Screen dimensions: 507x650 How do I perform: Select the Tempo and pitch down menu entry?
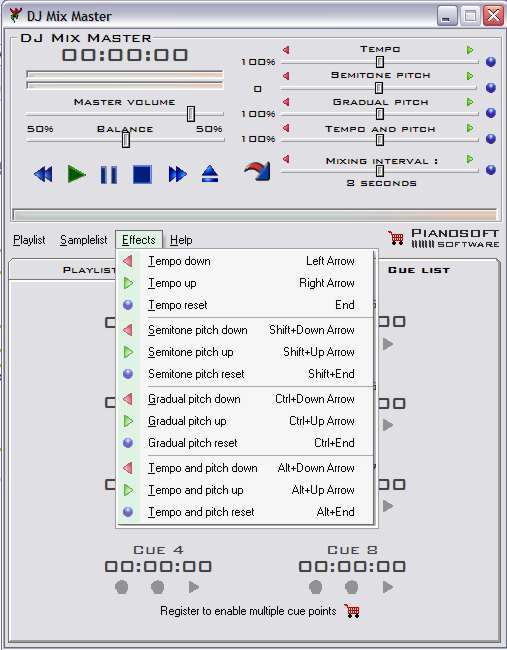[x=247, y=468]
